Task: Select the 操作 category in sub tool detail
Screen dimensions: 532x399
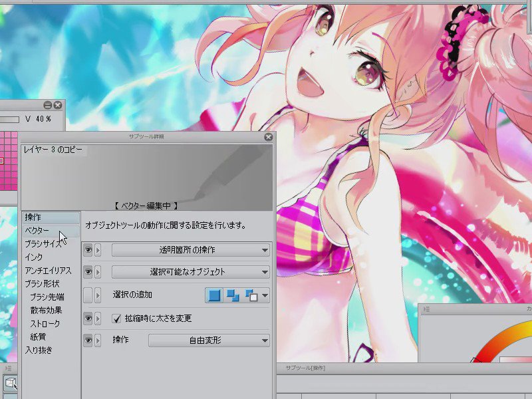Action: click(x=51, y=217)
